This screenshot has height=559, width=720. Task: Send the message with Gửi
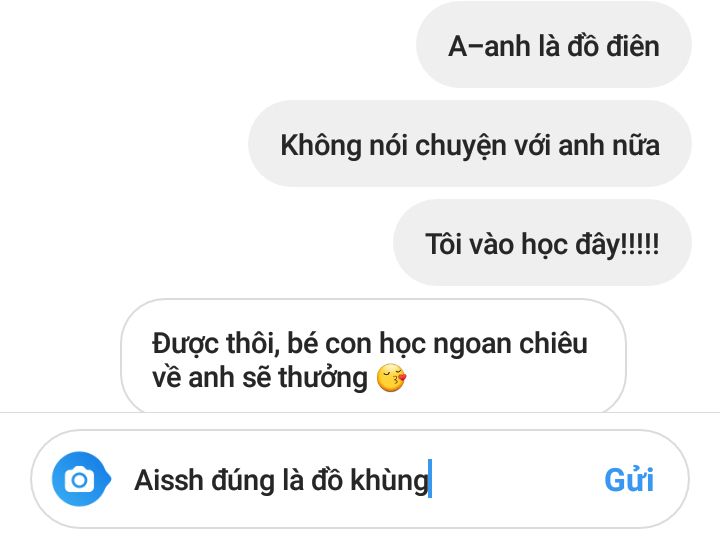pos(629,480)
